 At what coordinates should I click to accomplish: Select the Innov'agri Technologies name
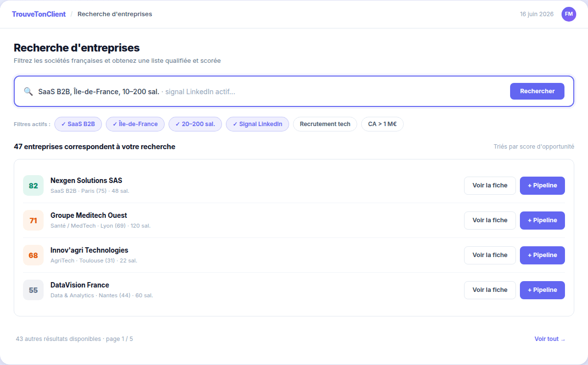(x=89, y=250)
